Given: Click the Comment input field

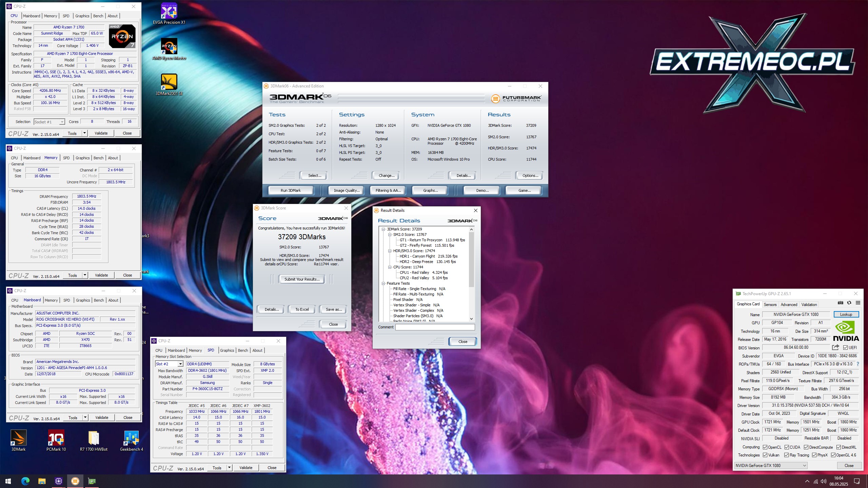Looking at the screenshot, I should point(435,327).
